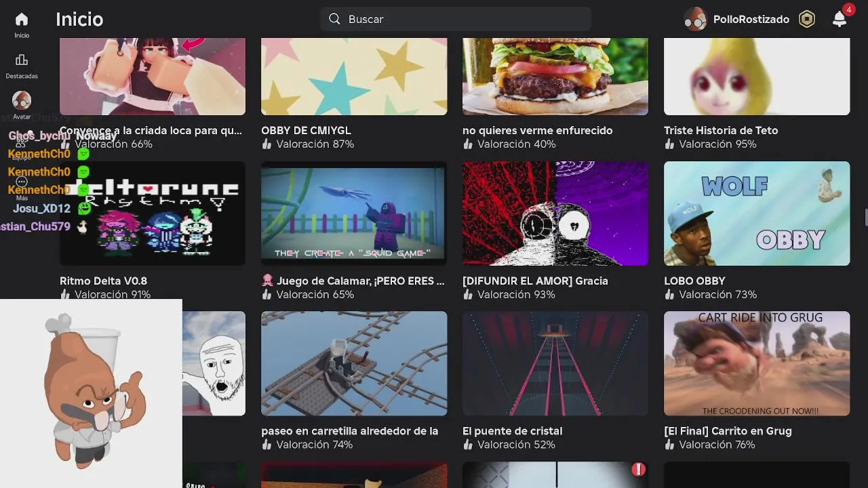Open the notifications bell icon
This screenshot has width=868, height=488.
[840, 19]
